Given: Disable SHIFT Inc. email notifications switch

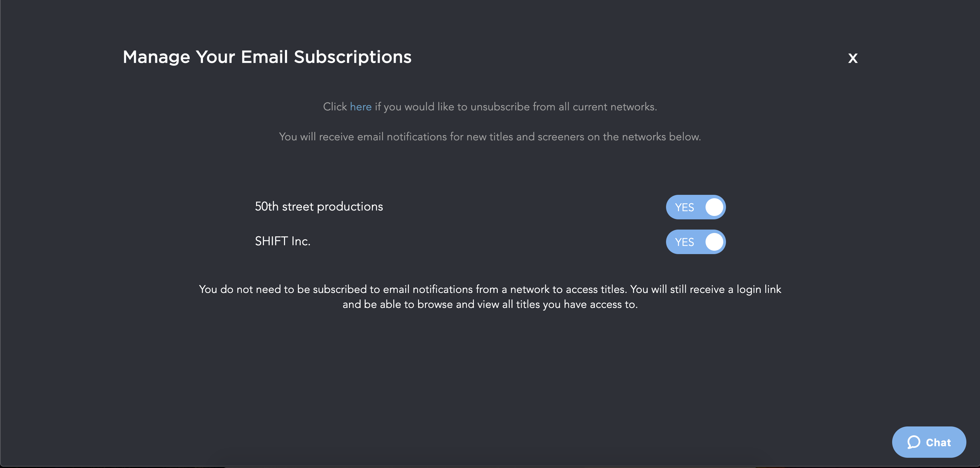Looking at the screenshot, I should (x=695, y=241).
